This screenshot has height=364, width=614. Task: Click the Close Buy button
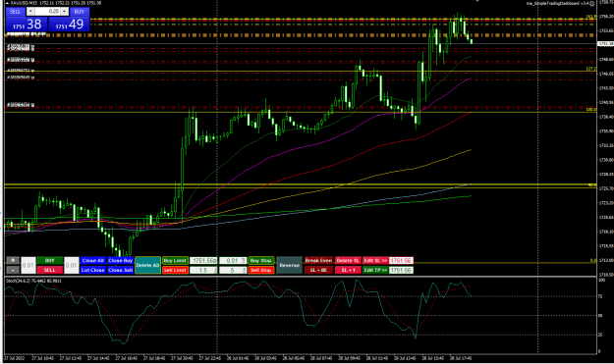[121, 260]
